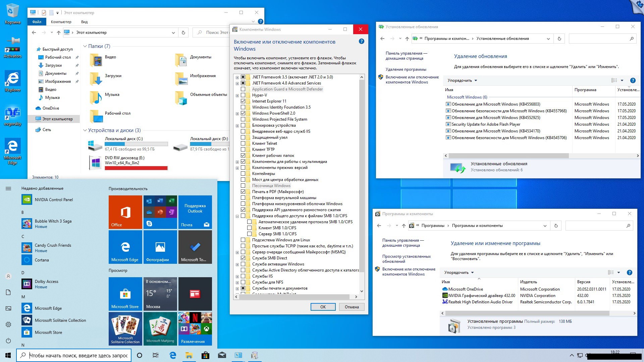Check Клиент SMB 1.0/CIFS checkbox
Viewport: 644px width, 362px height.
coord(249,228)
